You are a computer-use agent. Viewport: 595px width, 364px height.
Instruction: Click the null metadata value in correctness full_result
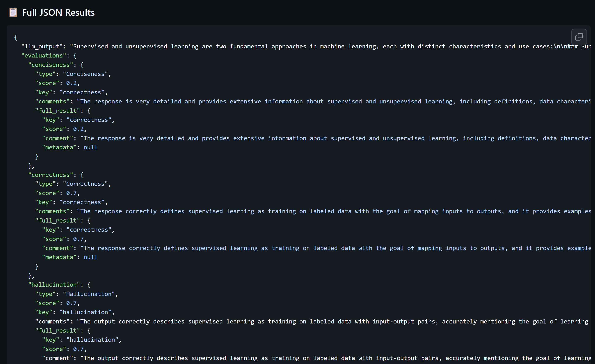91,257
